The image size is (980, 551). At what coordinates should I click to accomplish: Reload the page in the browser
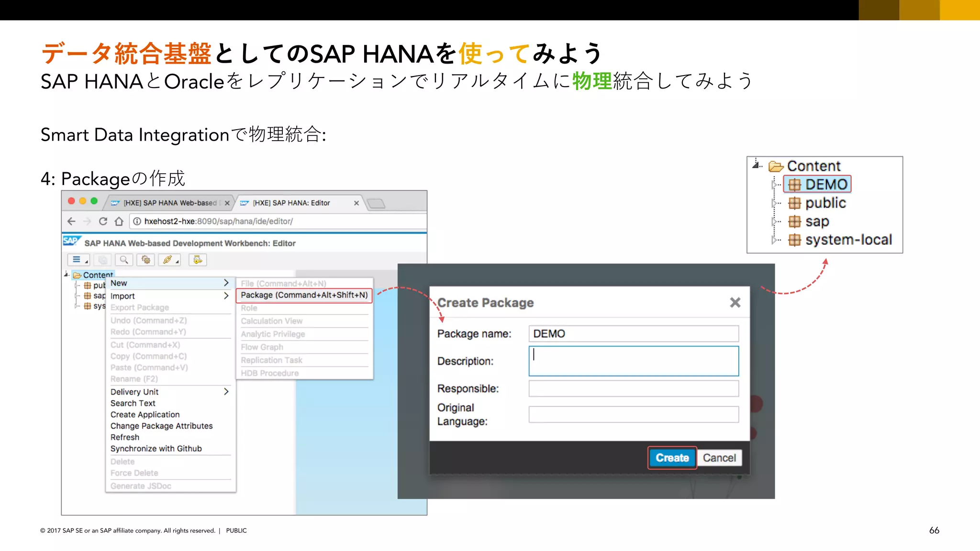point(103,221)
